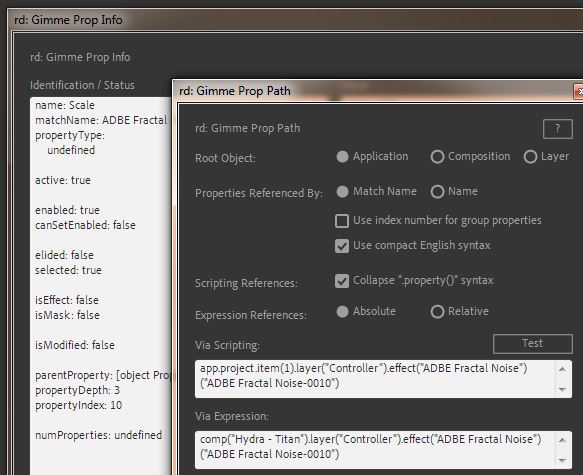Click the 'undefined' value under propertyType
The height and width of the screenshot is (475, 583).
[x=71, y=150]
